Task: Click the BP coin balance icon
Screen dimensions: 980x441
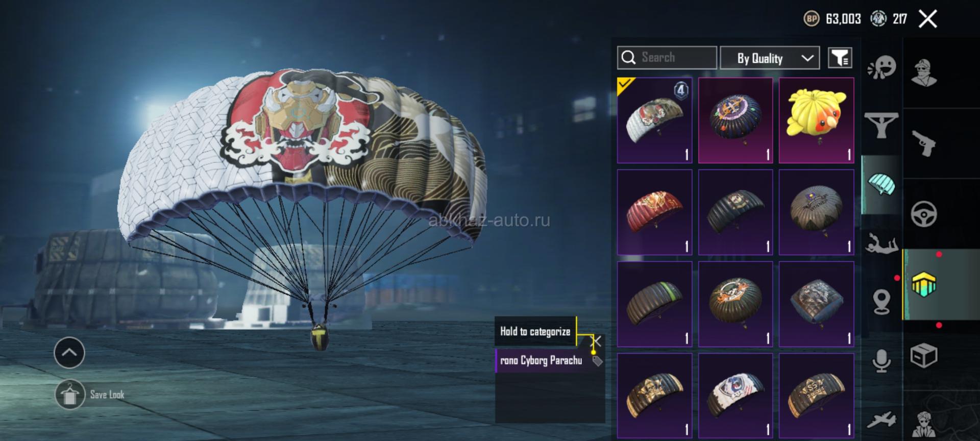Action: coord(811,19)
